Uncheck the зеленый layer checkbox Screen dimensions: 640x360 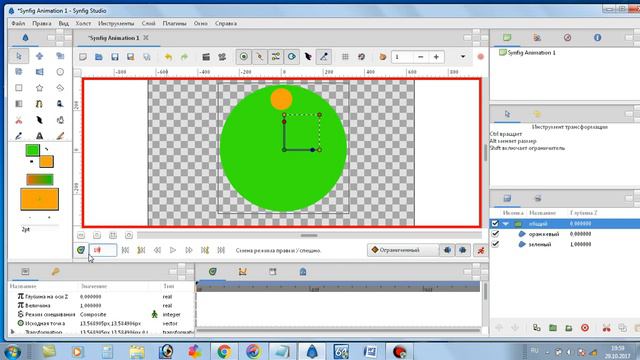(495, 244)
